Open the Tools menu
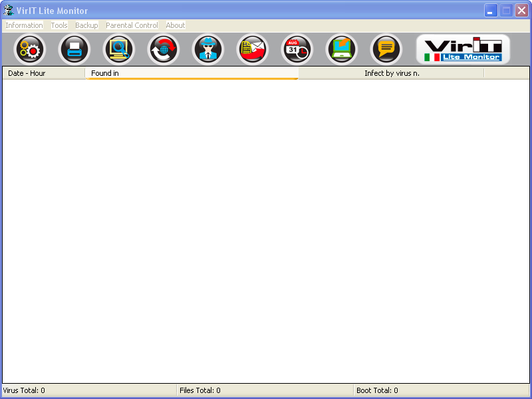Screen dimensions: 532x399 point(59,25)
